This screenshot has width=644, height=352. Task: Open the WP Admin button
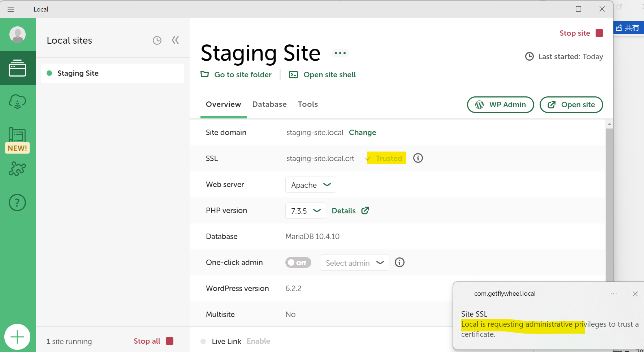(x=501, y=105)
